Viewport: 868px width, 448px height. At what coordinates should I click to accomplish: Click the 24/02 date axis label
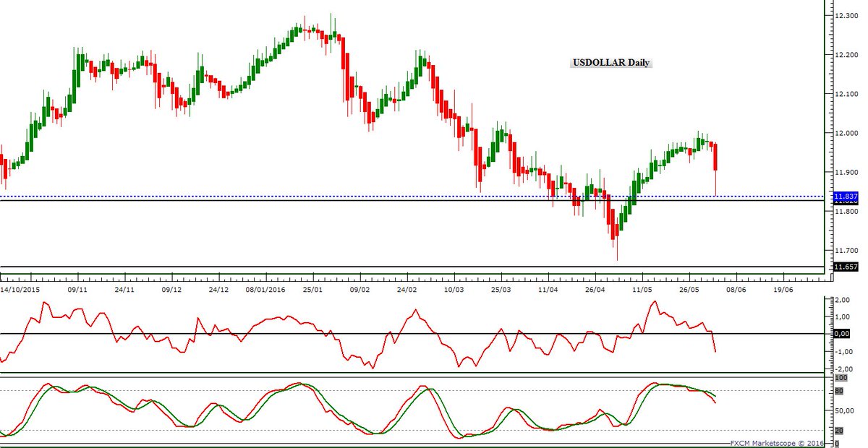point(407,288)
